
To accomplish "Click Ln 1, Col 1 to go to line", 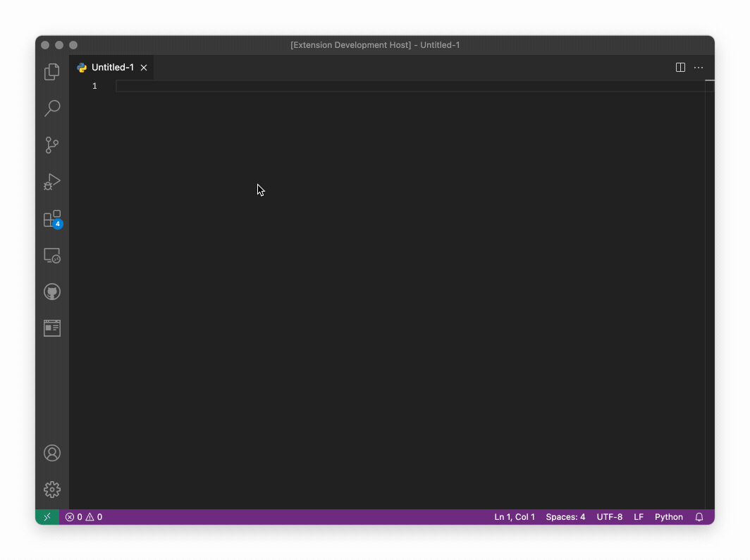I will [514, 517].
